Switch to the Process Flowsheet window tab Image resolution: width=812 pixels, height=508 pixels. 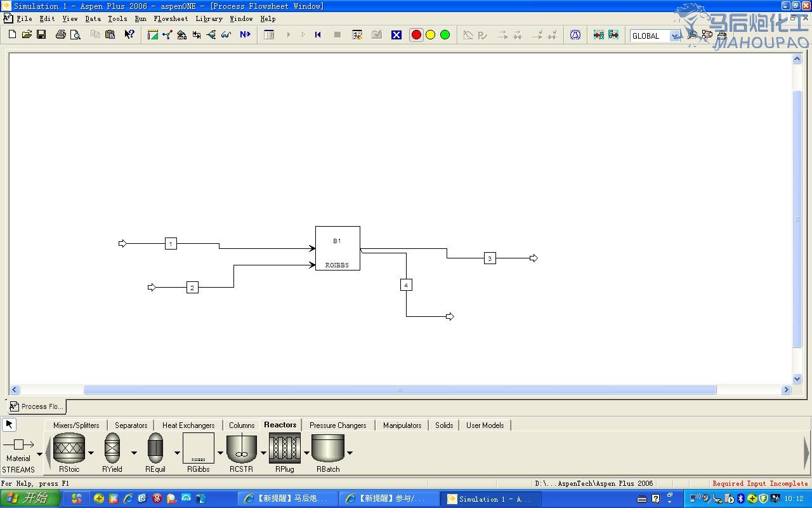coord(37,406)
